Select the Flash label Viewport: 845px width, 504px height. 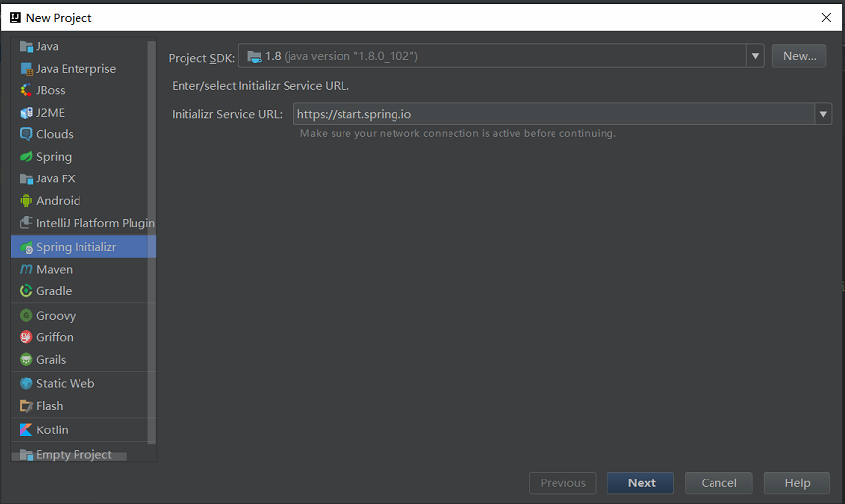(50, 406)
